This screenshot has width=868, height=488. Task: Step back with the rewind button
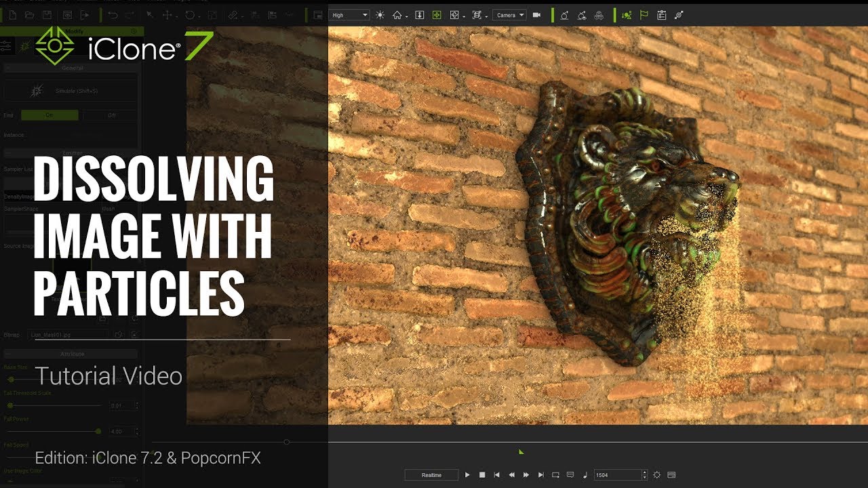click(511, 475)
